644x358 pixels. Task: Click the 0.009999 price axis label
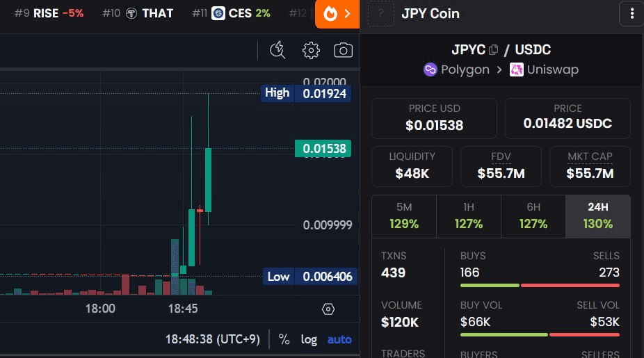click(x=328, y=225)
